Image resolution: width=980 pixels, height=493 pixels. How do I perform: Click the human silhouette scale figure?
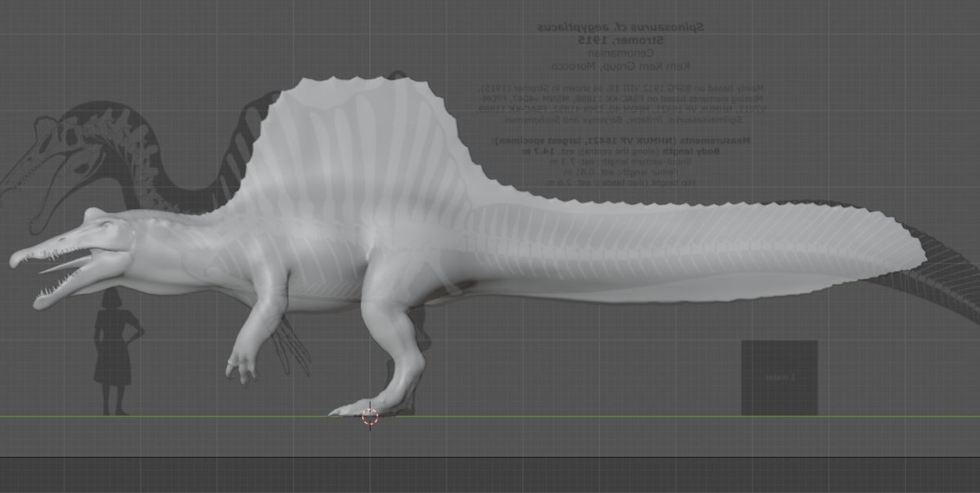[x=117, y=353]
